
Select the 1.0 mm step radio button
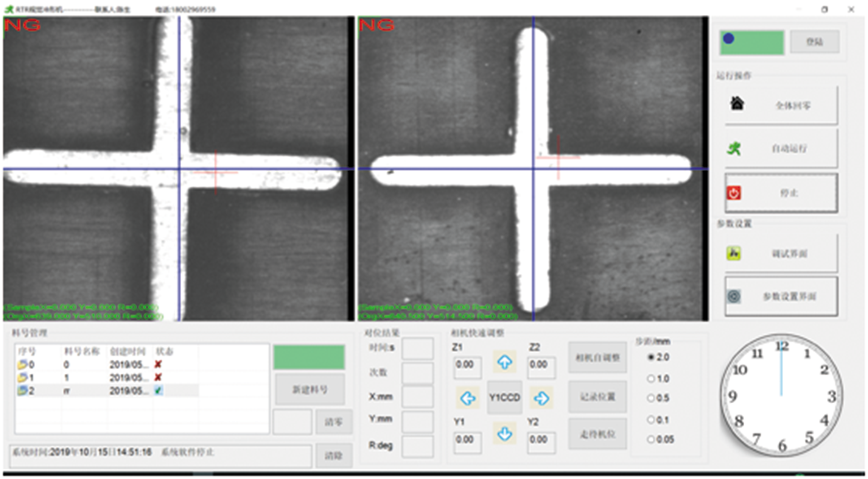pyautogui.click(x=651, y=379)
